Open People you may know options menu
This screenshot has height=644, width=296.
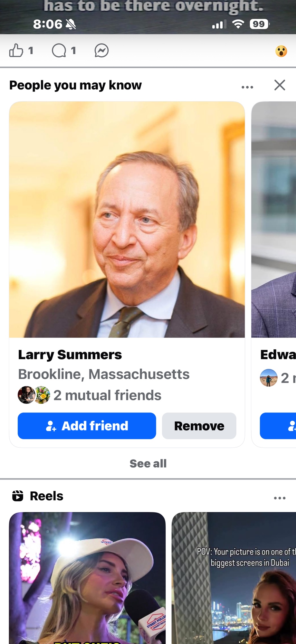[x=247, y=87]
